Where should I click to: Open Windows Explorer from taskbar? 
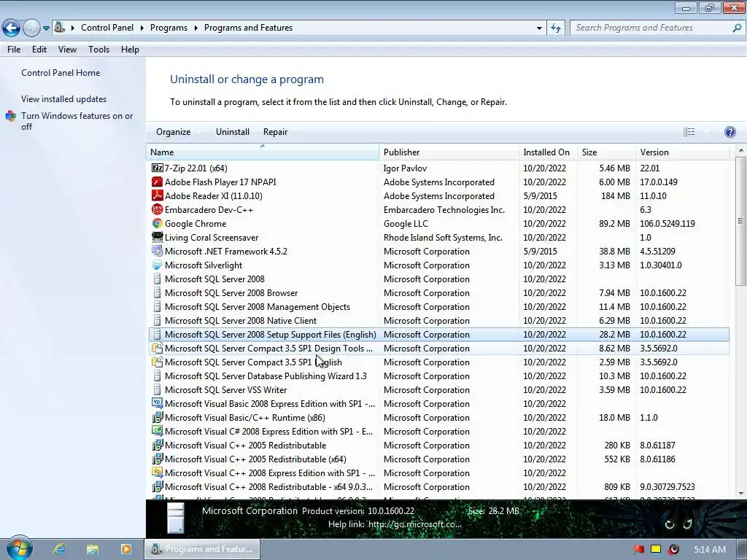(x=93, y=549)
